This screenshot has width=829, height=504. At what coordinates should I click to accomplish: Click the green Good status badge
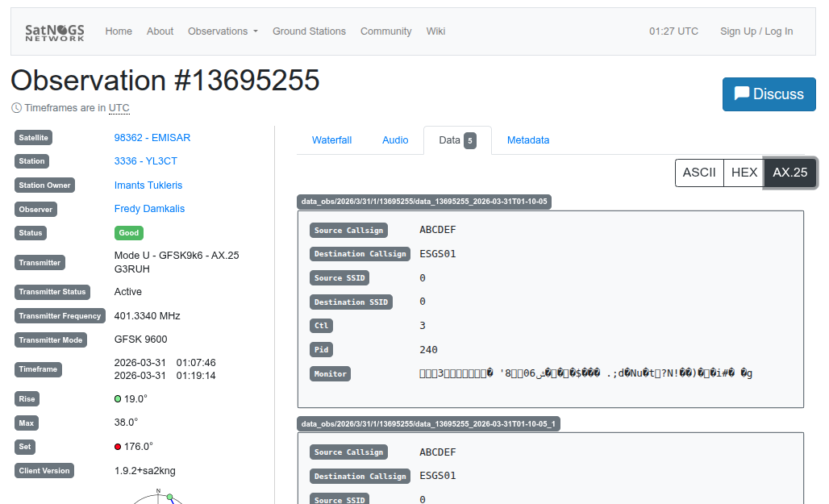(129, 233)
